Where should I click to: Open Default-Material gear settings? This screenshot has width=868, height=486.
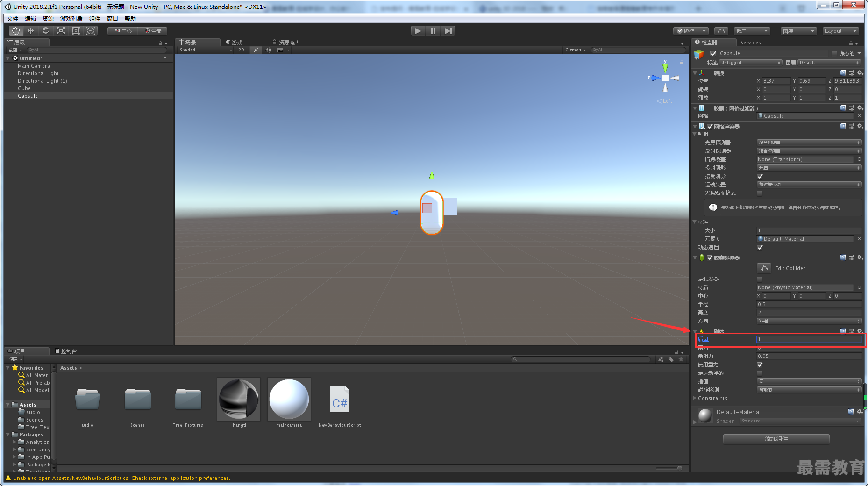(x=859, y=412)
